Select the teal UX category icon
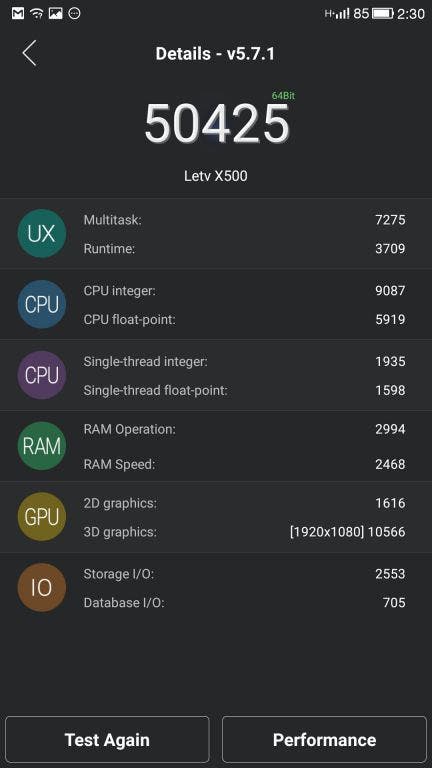The image size is (432, 768). tap(42, 234)
